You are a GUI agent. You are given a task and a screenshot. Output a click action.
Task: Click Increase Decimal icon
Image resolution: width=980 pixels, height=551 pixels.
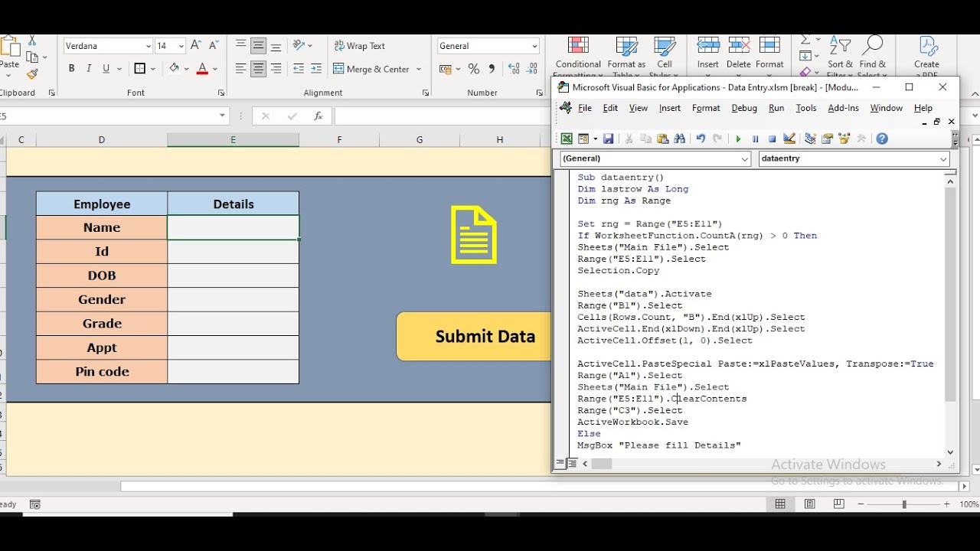pos(512,69)
